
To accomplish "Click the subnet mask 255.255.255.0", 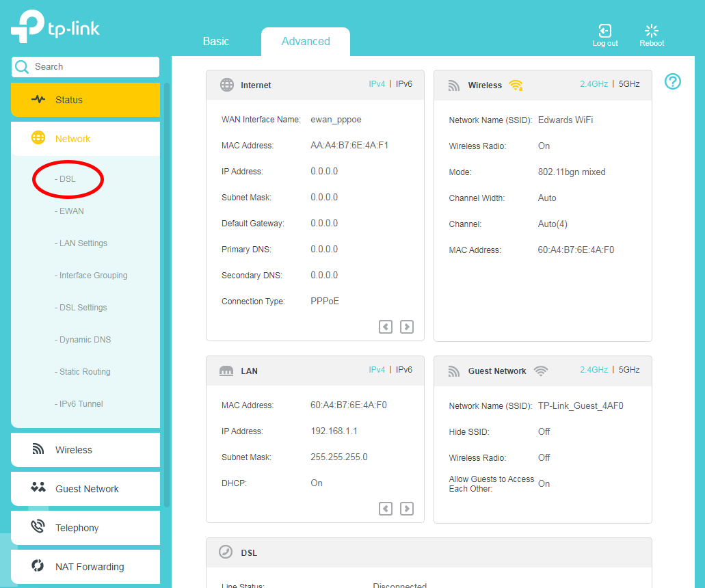I will pyautogui.click(x=339, y=457).
